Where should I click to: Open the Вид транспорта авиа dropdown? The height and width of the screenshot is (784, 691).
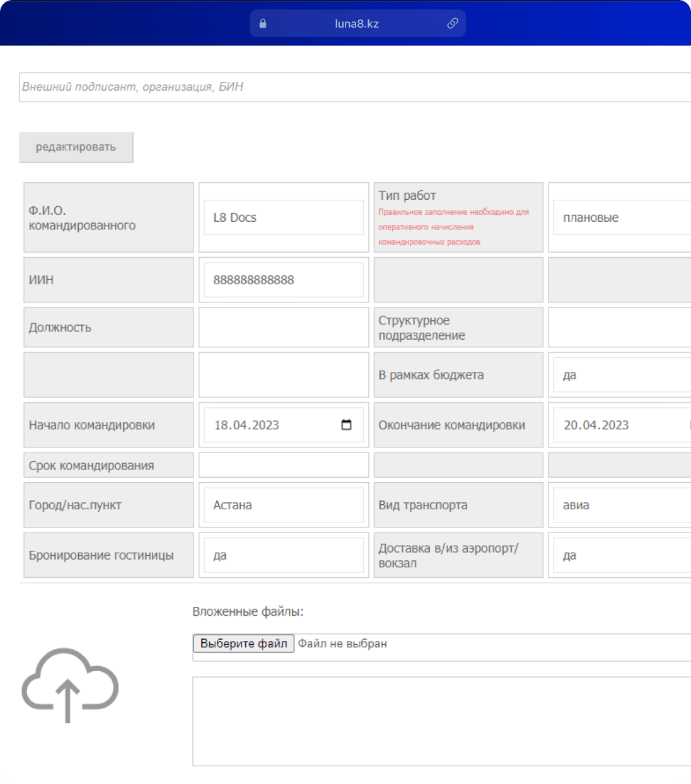point(622,505)
